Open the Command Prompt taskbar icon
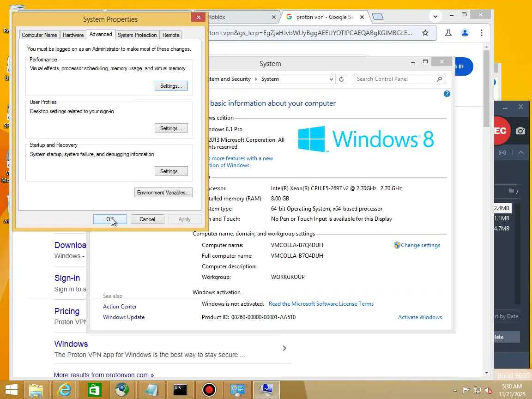The width and height of the screenshot is (532, 399). [180, 390]
